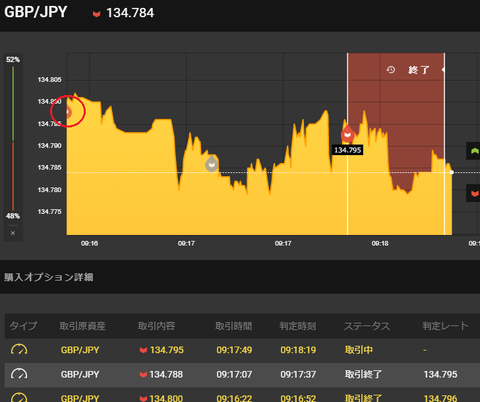
Task: Select the red trade marker at 134.795
Action: pyautogui.click(x=347, y=134)
